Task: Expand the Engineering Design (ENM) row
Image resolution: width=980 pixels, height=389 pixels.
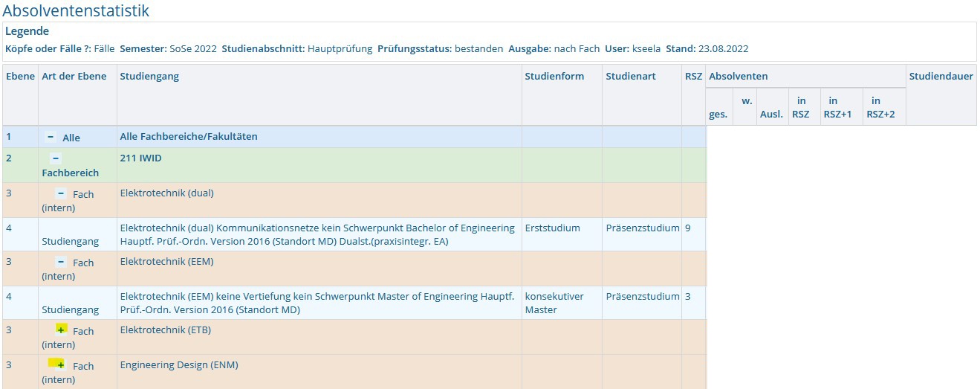Action: [x=60, y=364]
